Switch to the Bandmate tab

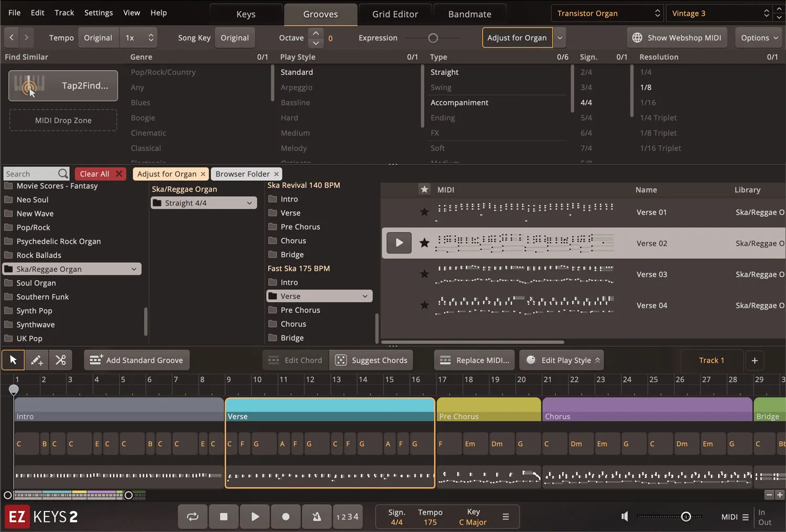[470, 14]
